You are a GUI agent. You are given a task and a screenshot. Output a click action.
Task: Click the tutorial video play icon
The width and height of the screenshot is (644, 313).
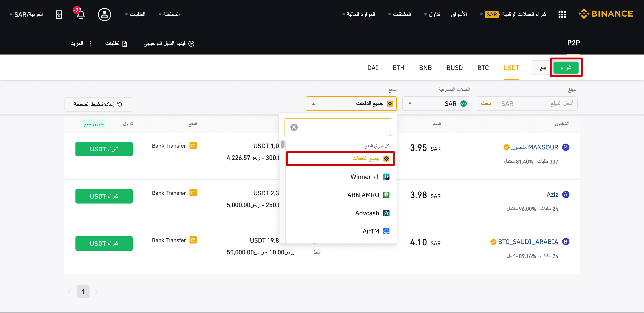coord(191,44)
